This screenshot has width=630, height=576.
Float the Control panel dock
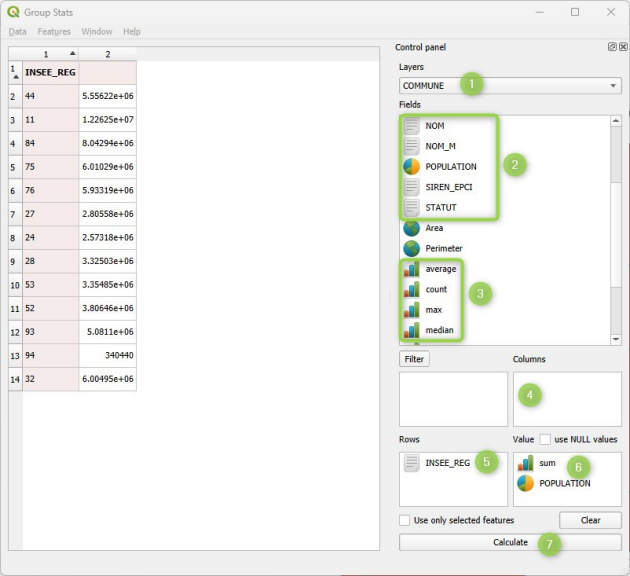click(x=612, y=47)
